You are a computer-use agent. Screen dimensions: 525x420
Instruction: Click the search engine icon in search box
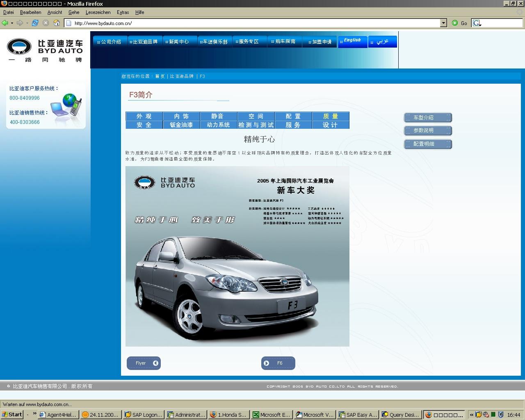click(477, 23)
